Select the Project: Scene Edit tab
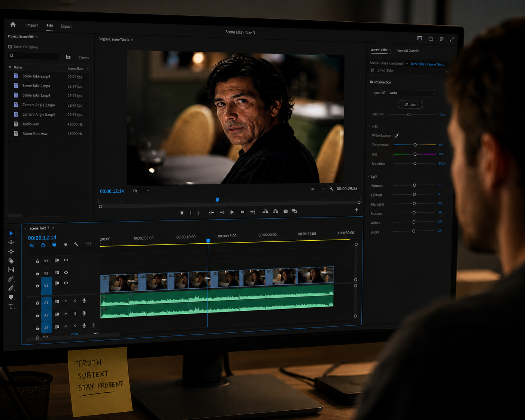The image size is (525, 420). pos(21,37)
